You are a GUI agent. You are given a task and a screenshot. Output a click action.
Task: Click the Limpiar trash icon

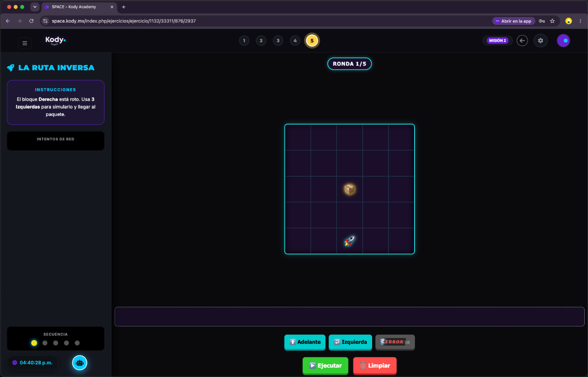coord(363,366)
